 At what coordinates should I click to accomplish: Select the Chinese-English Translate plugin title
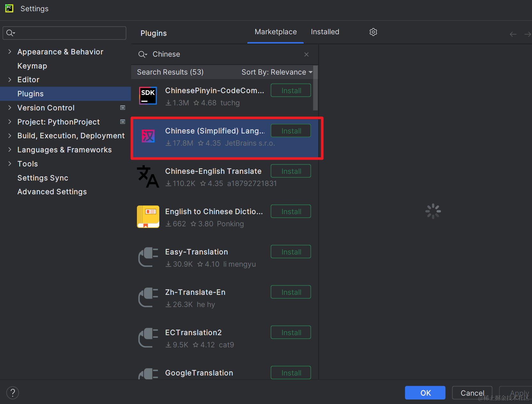[x=213, y=171]
